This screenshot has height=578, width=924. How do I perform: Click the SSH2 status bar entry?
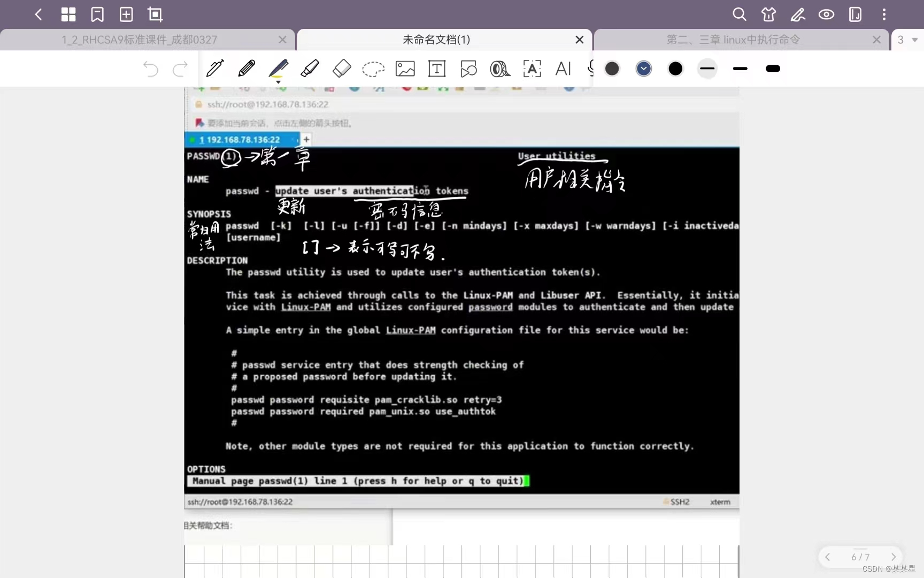(677, 502)
